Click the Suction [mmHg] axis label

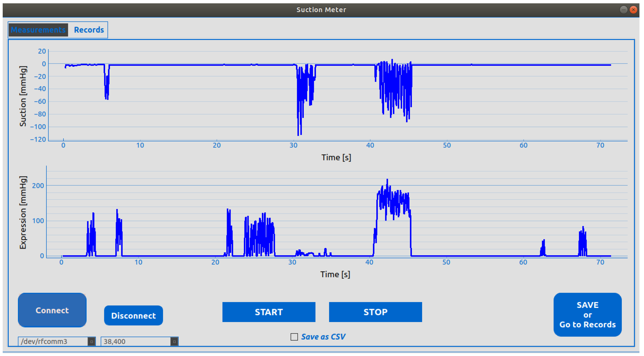click(23, 96)
